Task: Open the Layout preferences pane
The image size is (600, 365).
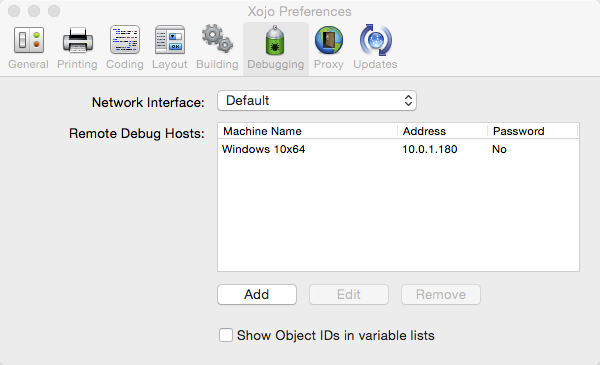Action: coord(170,48)
